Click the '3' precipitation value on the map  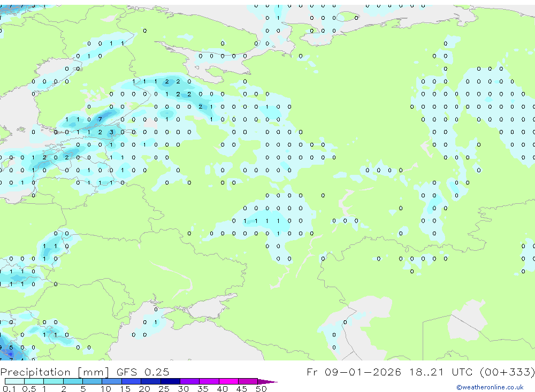click(111, 132)
